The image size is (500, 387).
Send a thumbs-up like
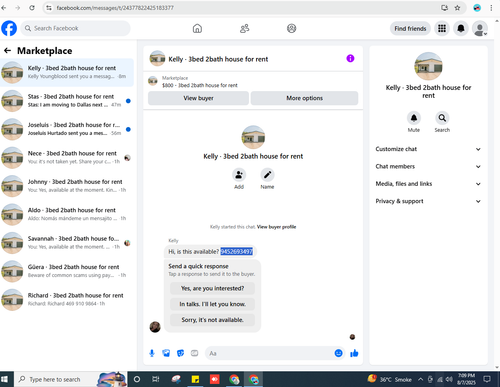354,353
